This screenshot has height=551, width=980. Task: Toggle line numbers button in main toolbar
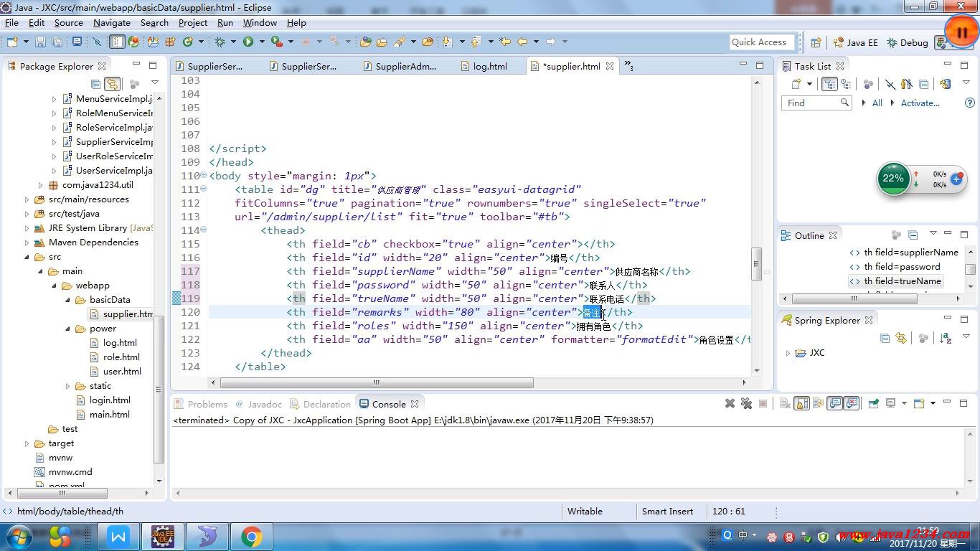[x=117, y=42]
